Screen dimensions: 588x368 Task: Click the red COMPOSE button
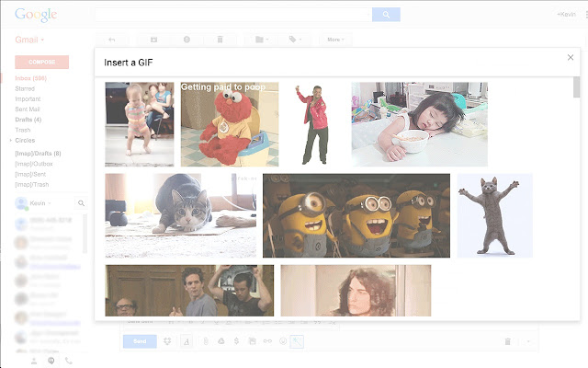(42, 62)
